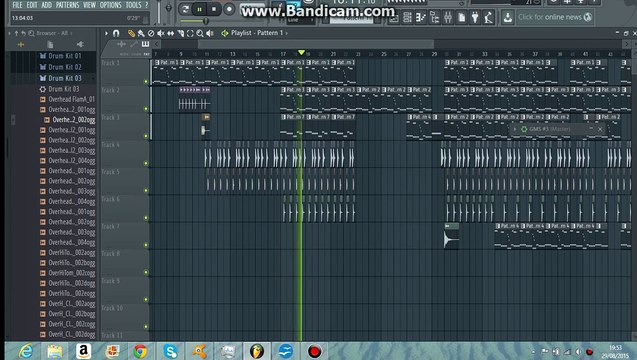Stop playback with the transport stop button
This screenshot has width=637, height=360.
214,9
